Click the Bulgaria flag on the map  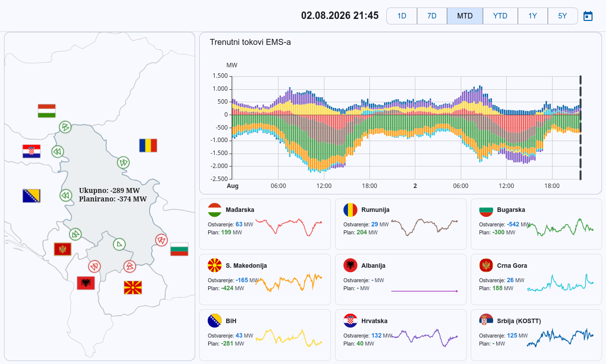[x=179, y=249]
